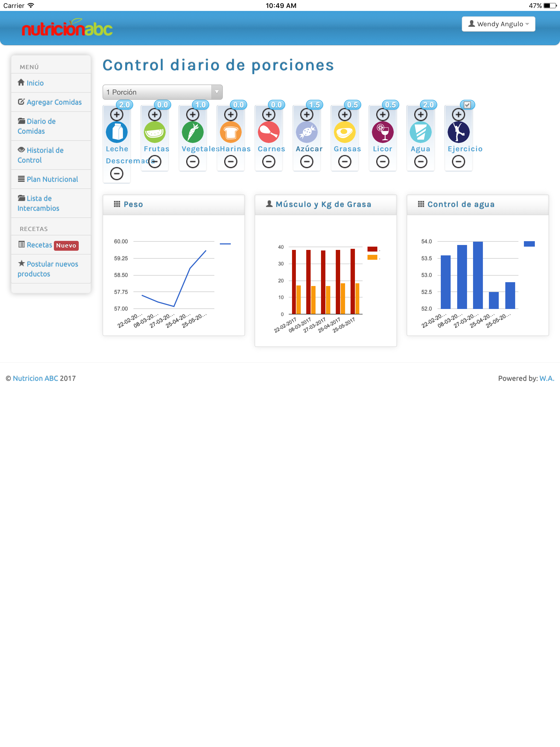The image size is (560, 747).
Task: Decrease Agua portion with minus button
Action: point(421,162)
